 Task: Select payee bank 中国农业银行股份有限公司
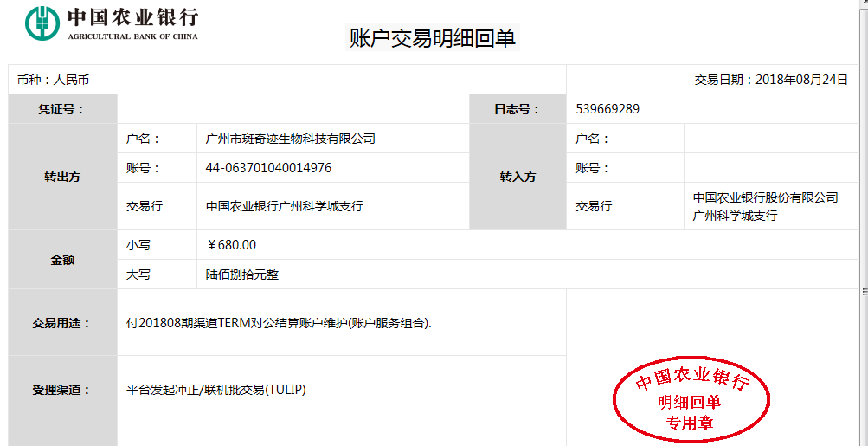[x=766, y=197]
